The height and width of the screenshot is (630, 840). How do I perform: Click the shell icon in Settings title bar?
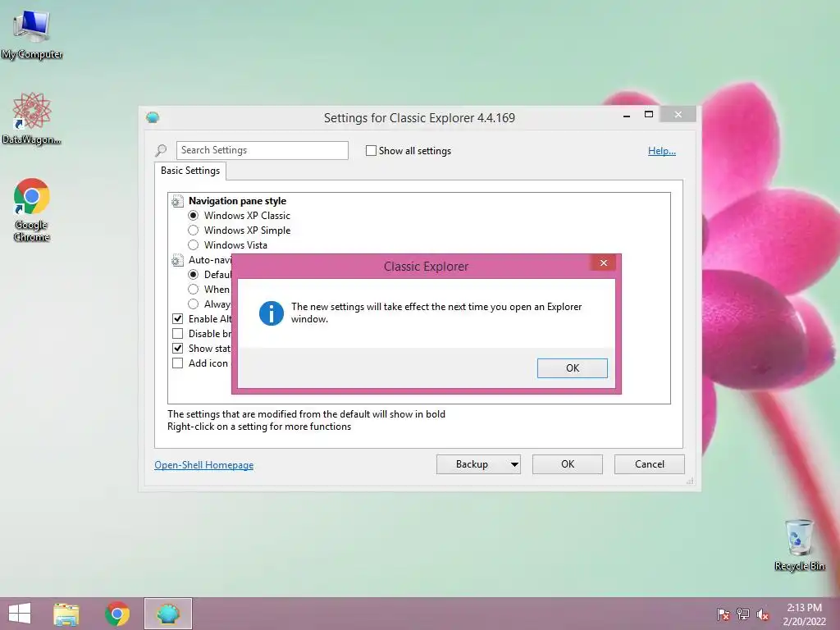pyautogui.click(x=153, y=117)
